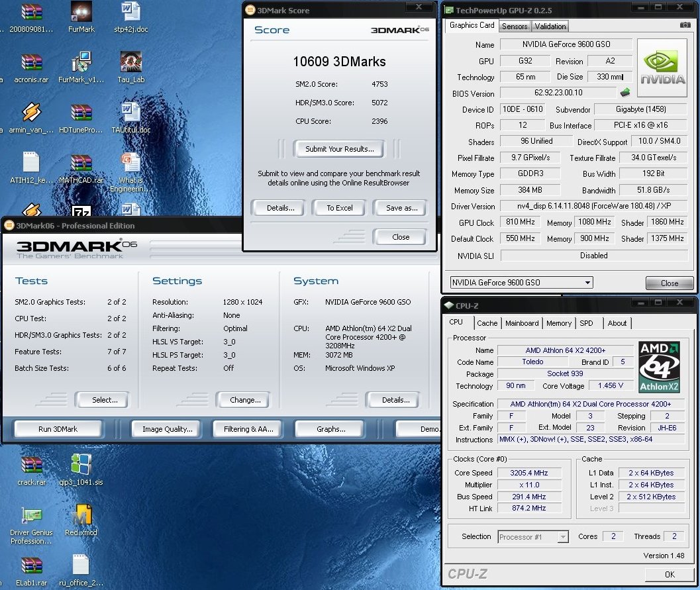Click the Select button under Tests

[x=105, y=400]
